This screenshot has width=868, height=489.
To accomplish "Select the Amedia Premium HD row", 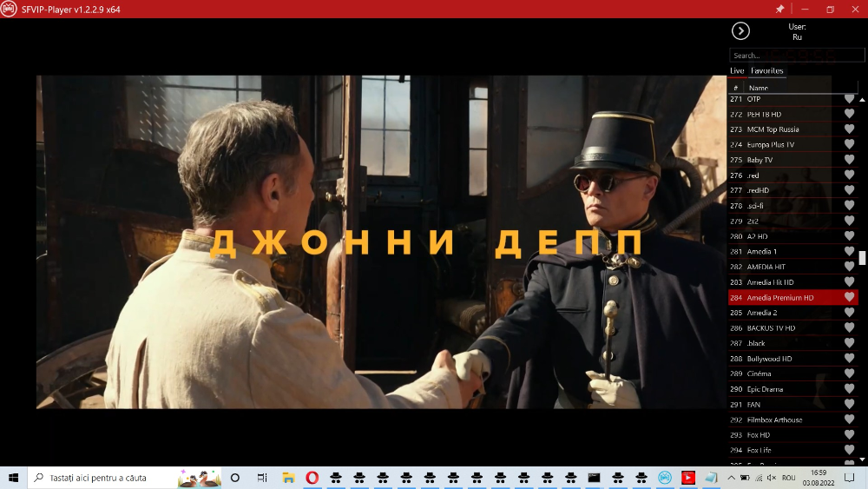I will [792, 297].
